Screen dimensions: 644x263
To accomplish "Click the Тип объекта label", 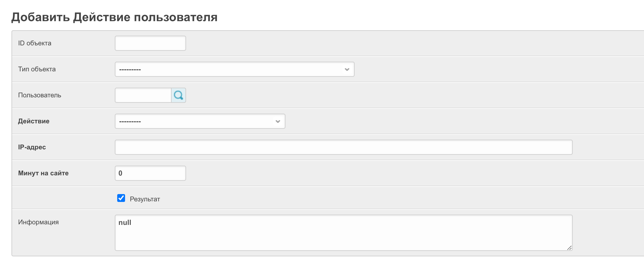I will click(x=37, y=69).
